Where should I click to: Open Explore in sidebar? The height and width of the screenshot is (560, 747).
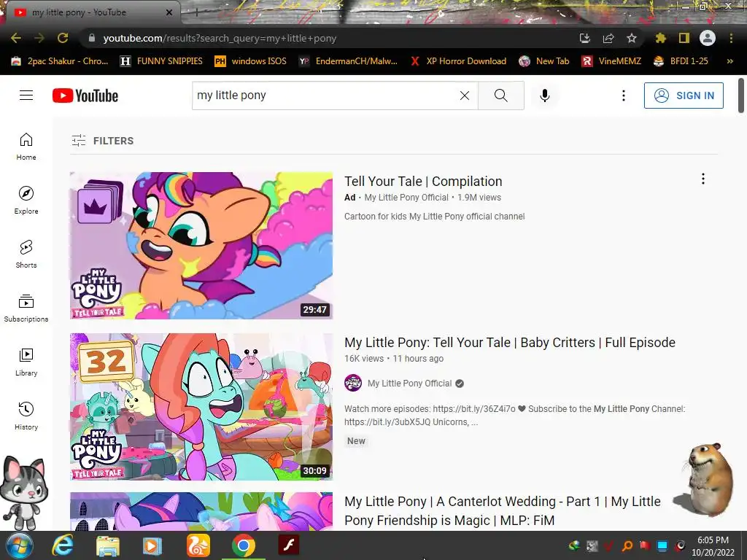coord(26,201)
